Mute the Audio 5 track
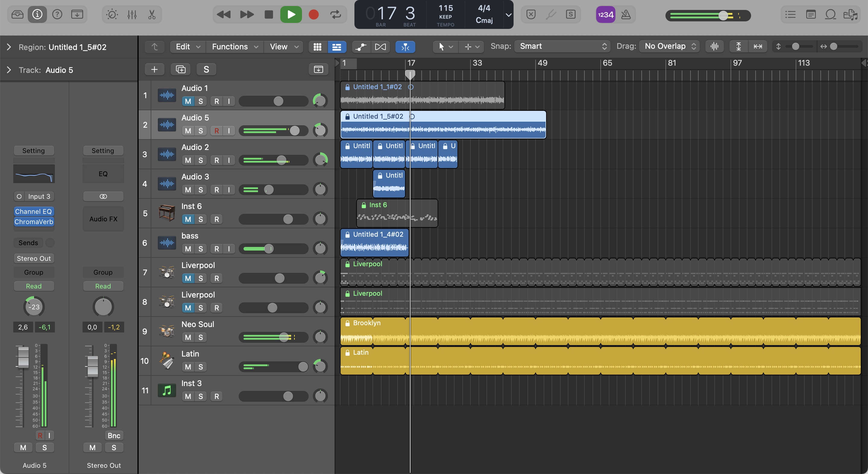Screen dimensions: 868x474 188,131
